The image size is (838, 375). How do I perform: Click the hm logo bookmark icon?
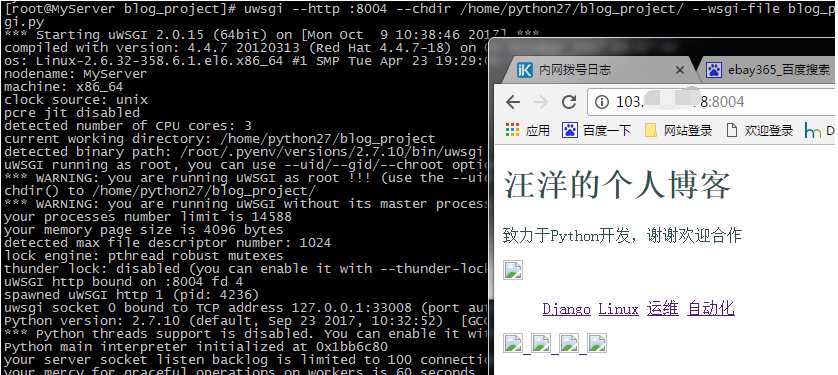click(812, 131)
